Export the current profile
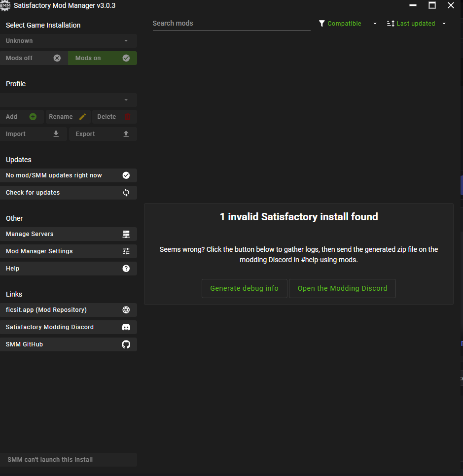The height and width of the screenshot is (476, 463). tap(103, 134)
